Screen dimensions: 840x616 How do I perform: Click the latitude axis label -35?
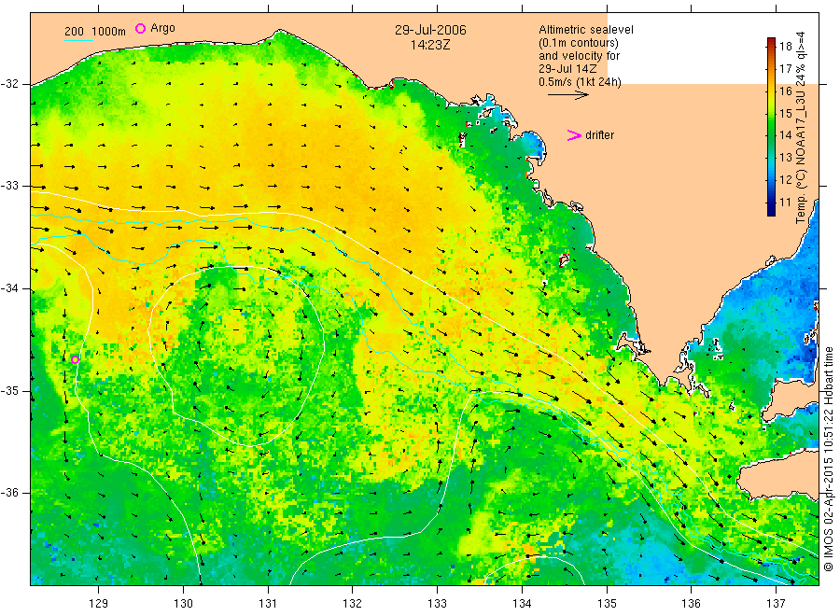[x=10, y=391]
